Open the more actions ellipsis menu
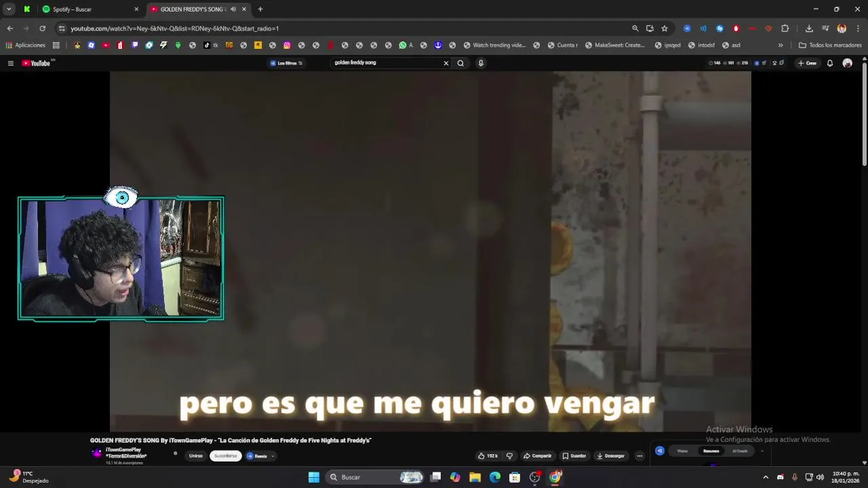Image resolution: width=868 pixels, height=488 pixels. pyautogui.click(x=639, y=456)
